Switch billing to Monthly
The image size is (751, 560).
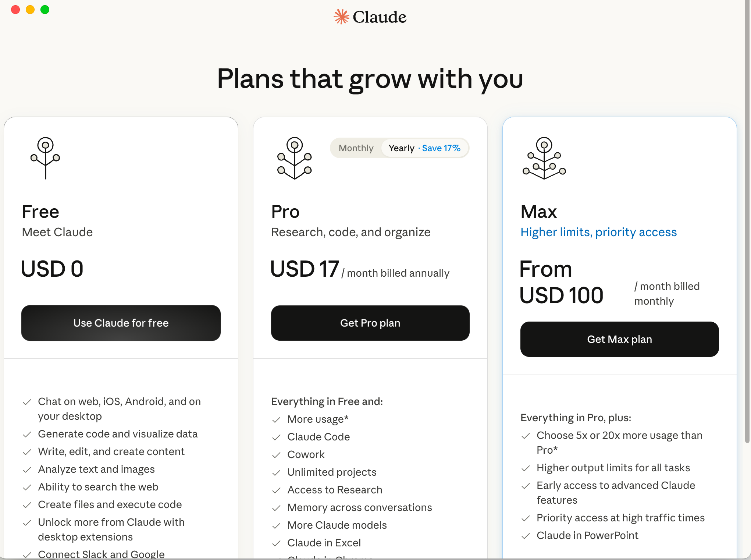(x=356, y=148)
